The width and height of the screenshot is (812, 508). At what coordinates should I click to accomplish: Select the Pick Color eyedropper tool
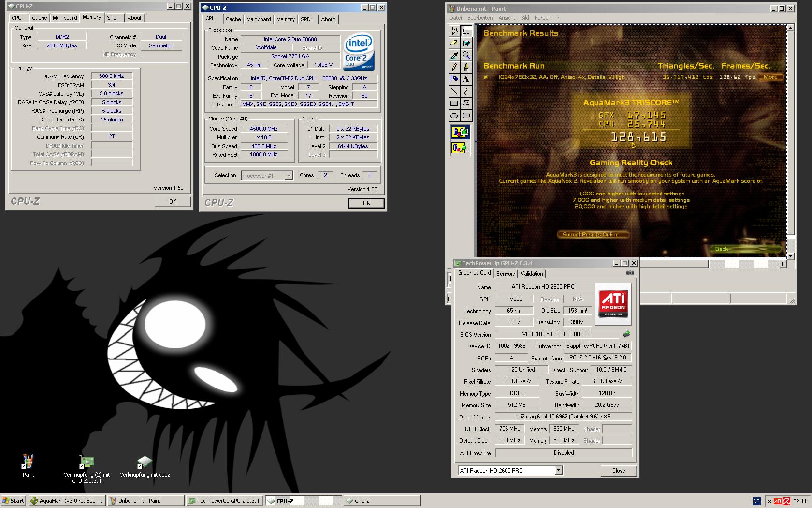click(x=454, y=55)
